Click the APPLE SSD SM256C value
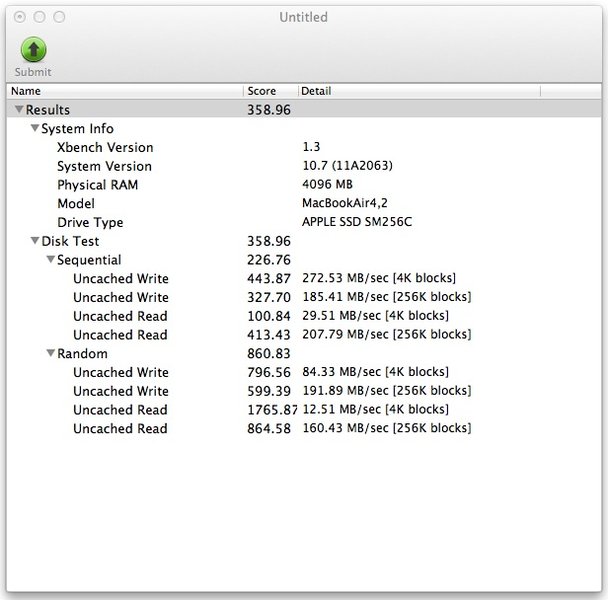This screenshot has width=608, height=600. tap(357, 221)
